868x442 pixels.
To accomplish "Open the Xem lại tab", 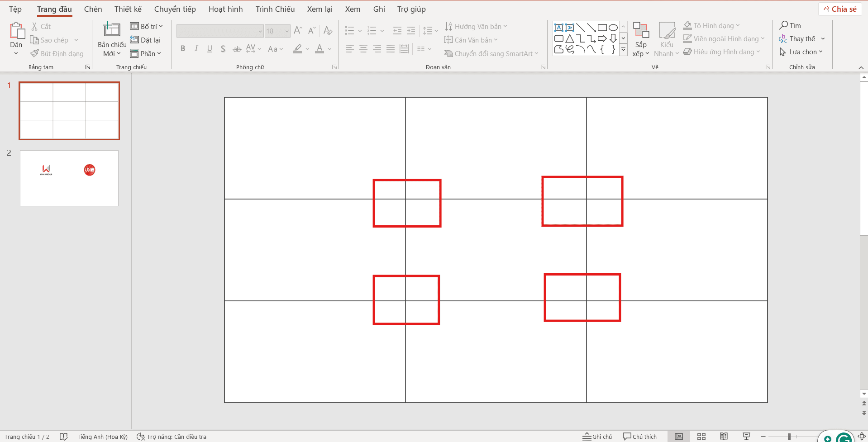I will pyautogui.click(x=320, y=9).
